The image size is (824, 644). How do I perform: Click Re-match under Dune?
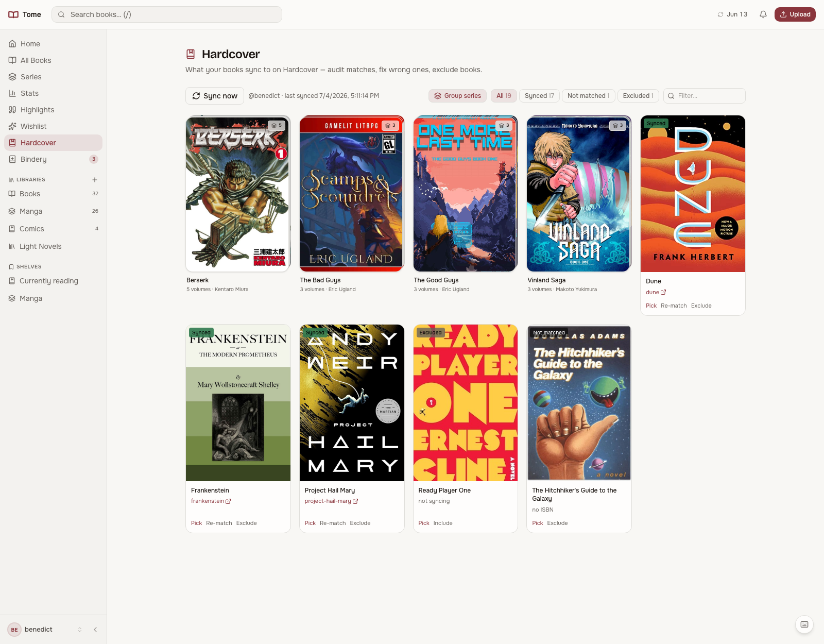click(674, 306)
